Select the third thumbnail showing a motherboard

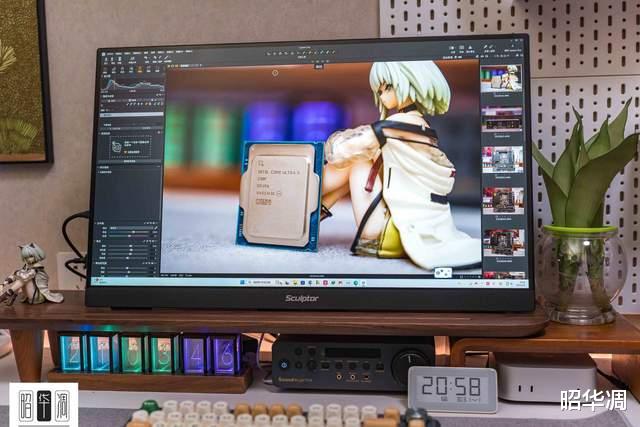click(502, 160)
